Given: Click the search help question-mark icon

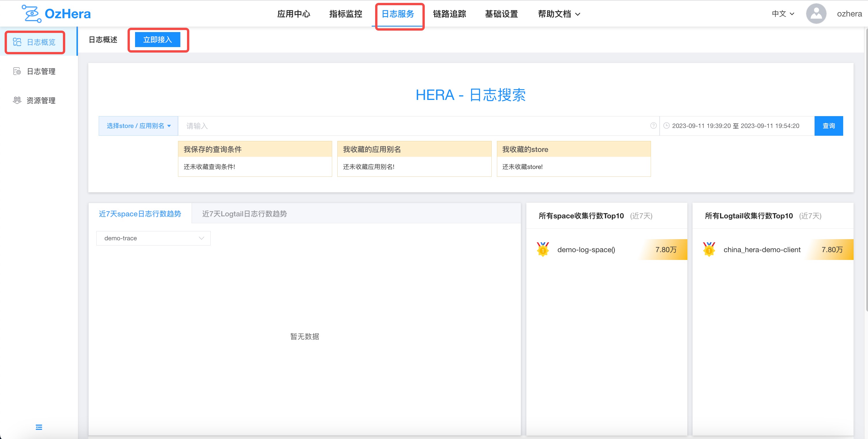Looking at the screenshot, I should 653,126.
